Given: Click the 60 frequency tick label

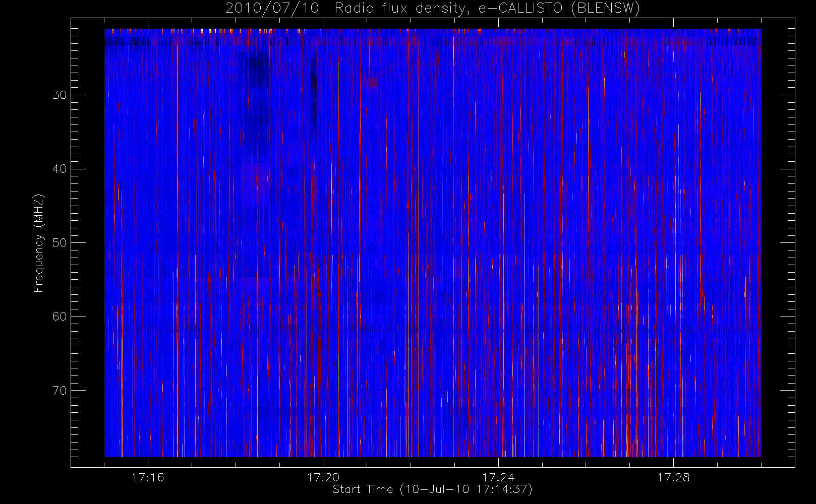Looking at the screenshot, I should 60,317.
